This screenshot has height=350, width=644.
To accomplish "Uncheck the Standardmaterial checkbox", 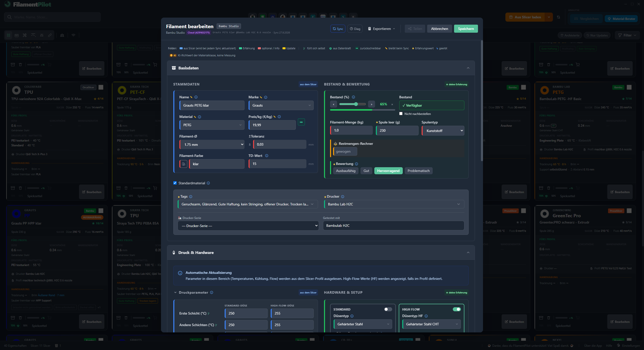I will click(x=175, y=183).
